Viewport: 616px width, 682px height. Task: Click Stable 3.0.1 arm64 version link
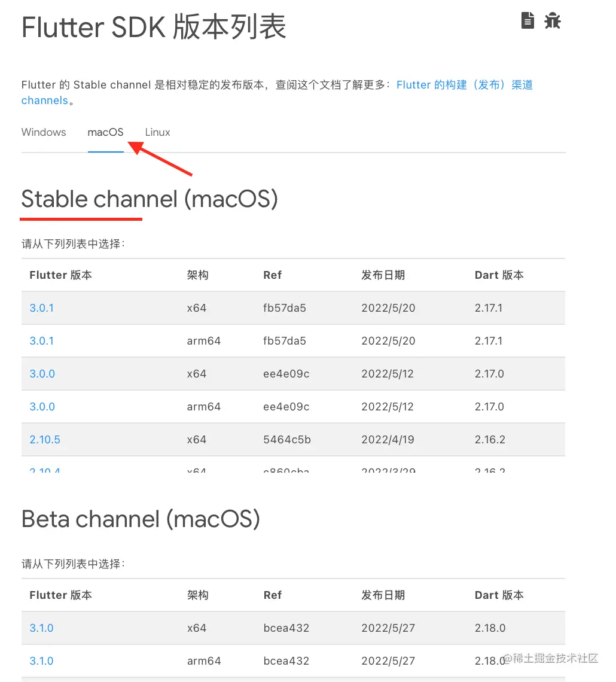click(x=42, y=341)
